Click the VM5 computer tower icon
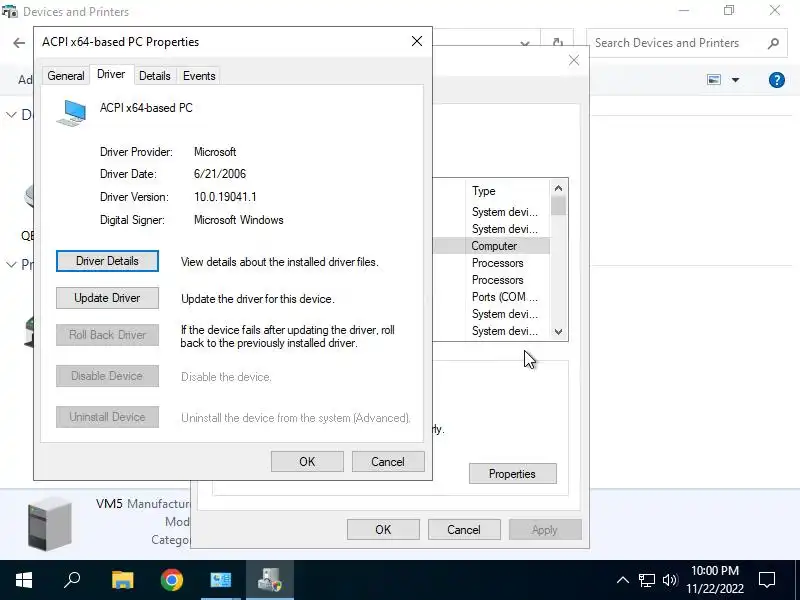This screenshot has width=800, height=600. [49, 524]
